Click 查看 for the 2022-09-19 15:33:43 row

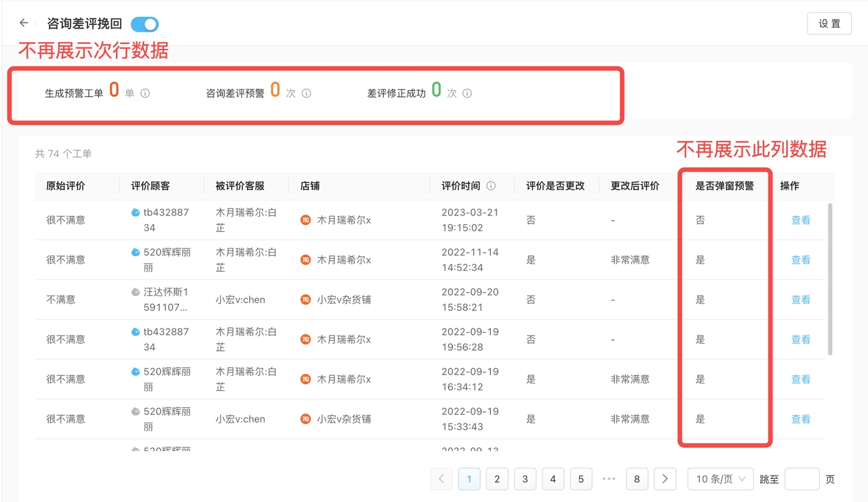click(801, 419)
